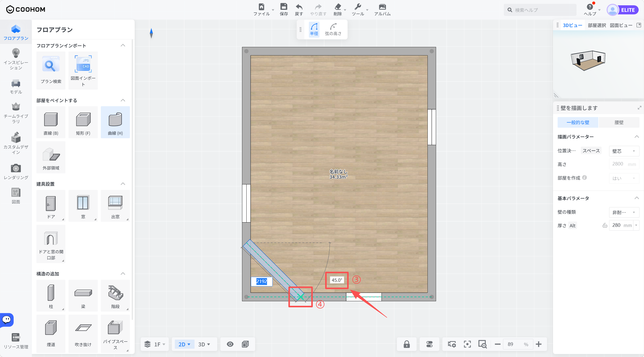The width and height of the screenshot is (644, 357).
Task: Collapse the 描画パラメーター section
Action: 637,136
